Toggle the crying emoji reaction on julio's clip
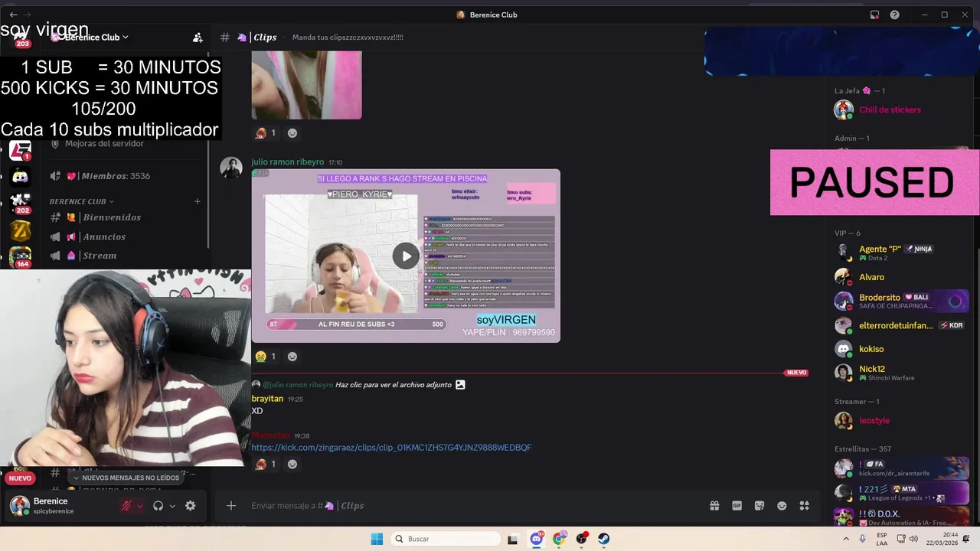Image resolution: width=980 pixels, height=551 pixels. [x=266, y=357]
